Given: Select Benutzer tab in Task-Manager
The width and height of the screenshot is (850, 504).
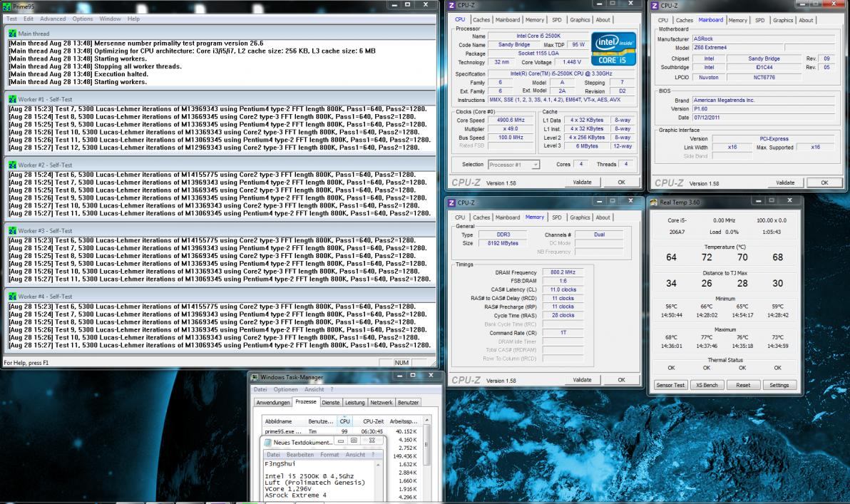Looking at the screenshot, I should (408, 403).
